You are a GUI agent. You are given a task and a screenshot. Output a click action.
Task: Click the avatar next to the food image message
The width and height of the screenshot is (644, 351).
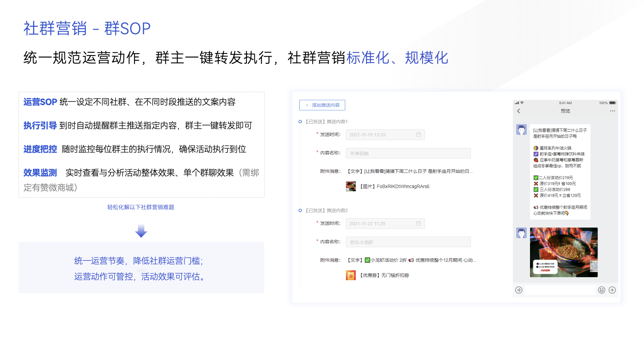(x=521, y=233)
